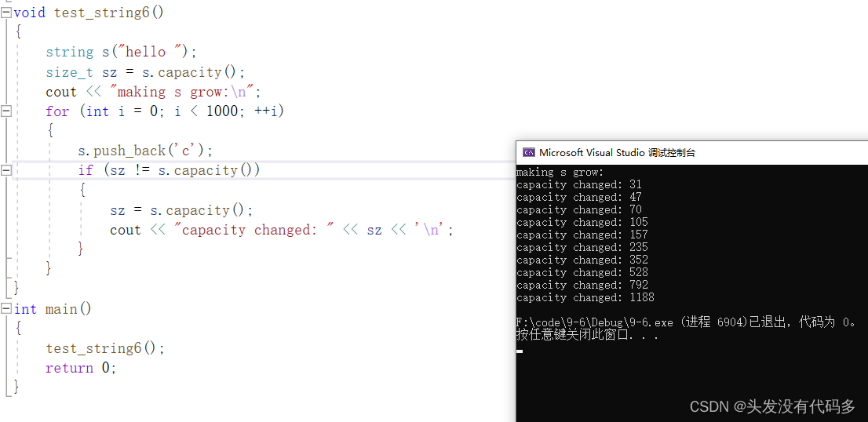The height and width of the screenshot is (422, 868).
Task: Click the line 'size_t sz = s.capacity();' declaration
Action: [145, 72]
